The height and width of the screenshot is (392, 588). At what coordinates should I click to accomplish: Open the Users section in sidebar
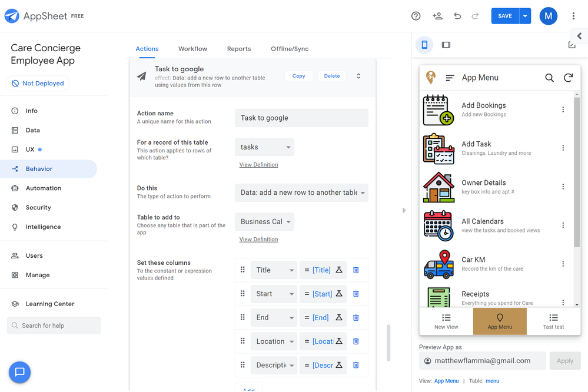[x=34, y=255]
